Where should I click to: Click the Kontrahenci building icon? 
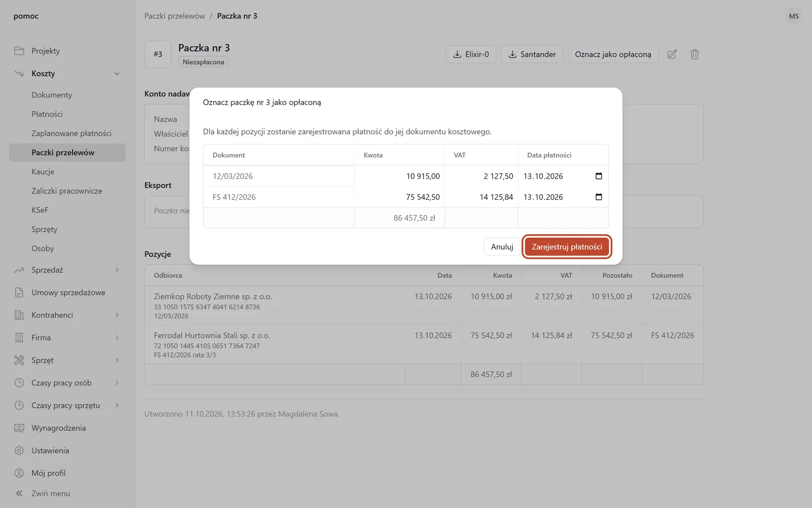19,315
